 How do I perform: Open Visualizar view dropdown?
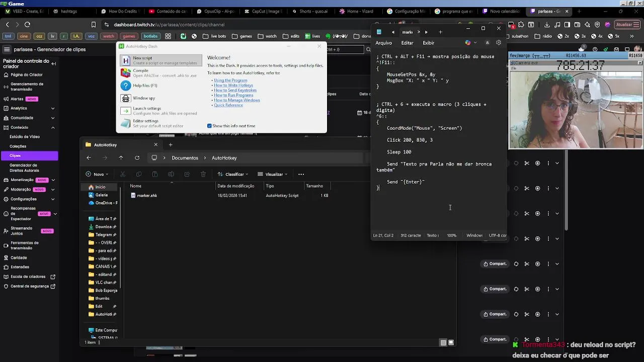click(272, 174)
